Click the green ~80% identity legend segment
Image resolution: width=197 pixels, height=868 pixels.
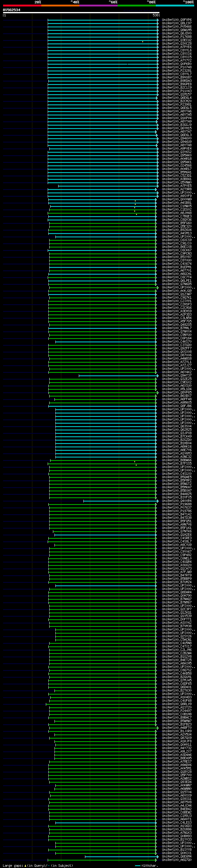coord(137,6)
